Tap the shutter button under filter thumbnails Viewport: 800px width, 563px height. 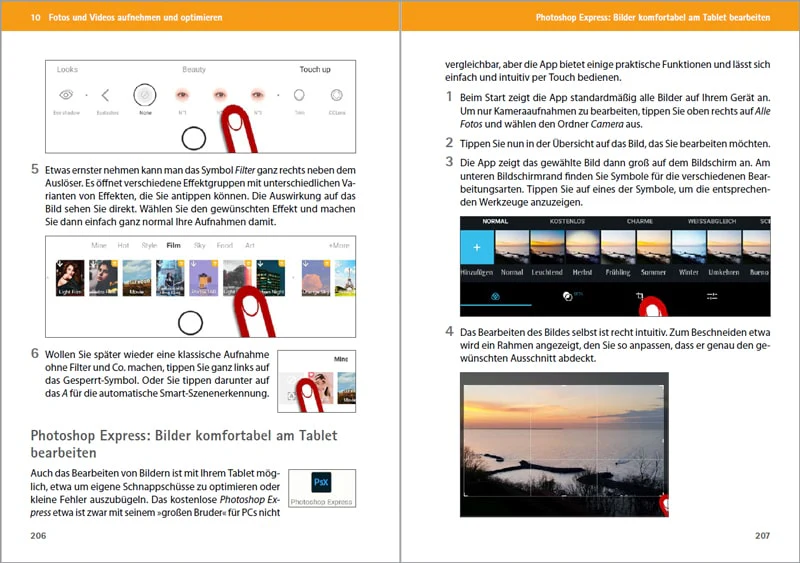[190, 323]
